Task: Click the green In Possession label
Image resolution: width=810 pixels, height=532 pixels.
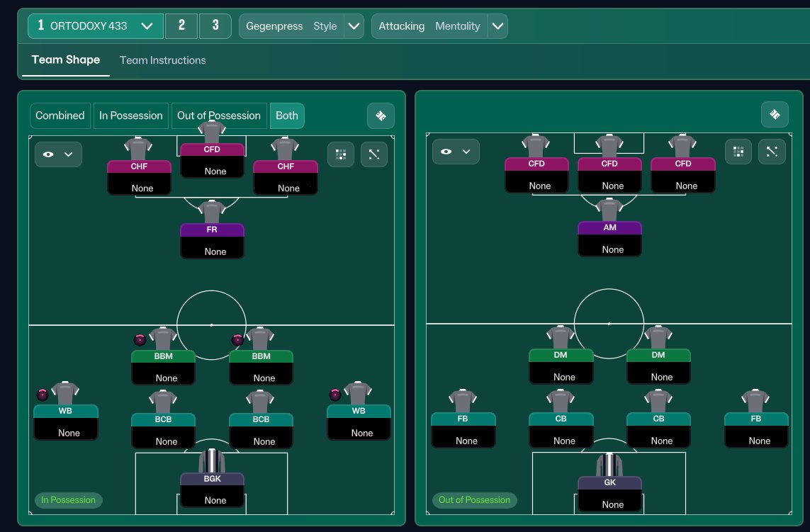Action: [68, 500]
